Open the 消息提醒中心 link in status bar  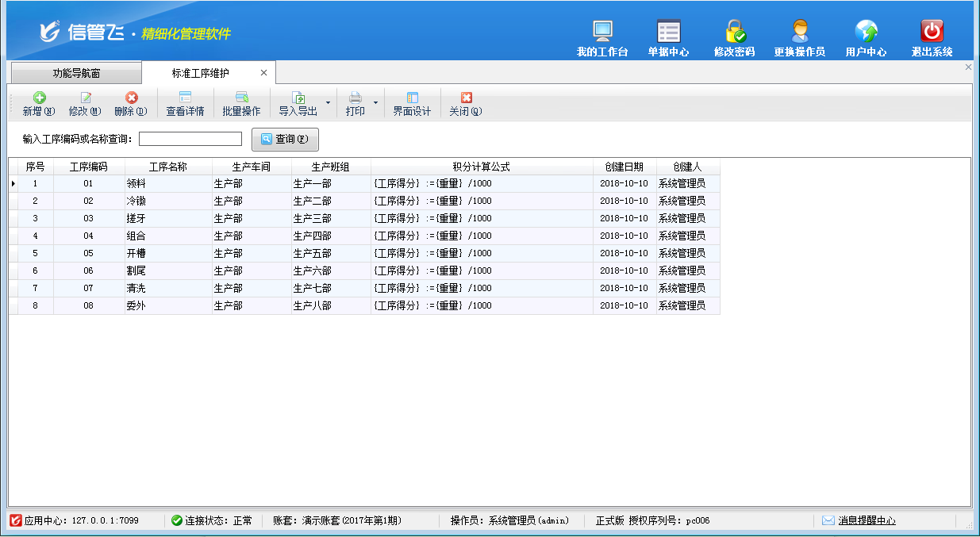(867, 520)
